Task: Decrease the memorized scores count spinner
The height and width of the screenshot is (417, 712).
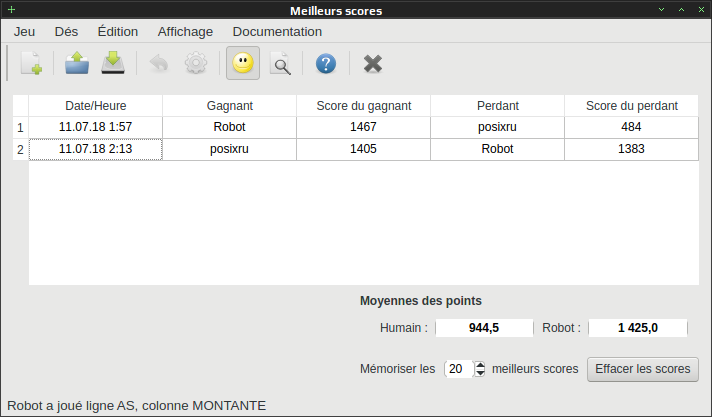Action: tap(480, 373)
